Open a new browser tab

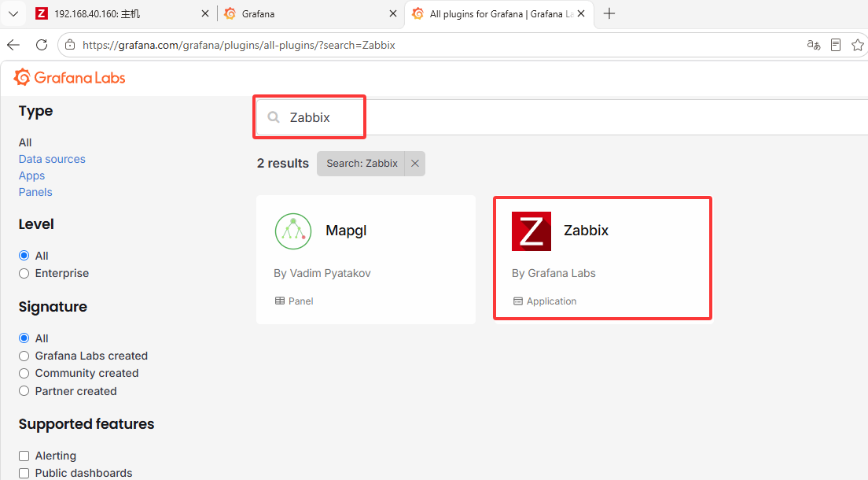609,14
